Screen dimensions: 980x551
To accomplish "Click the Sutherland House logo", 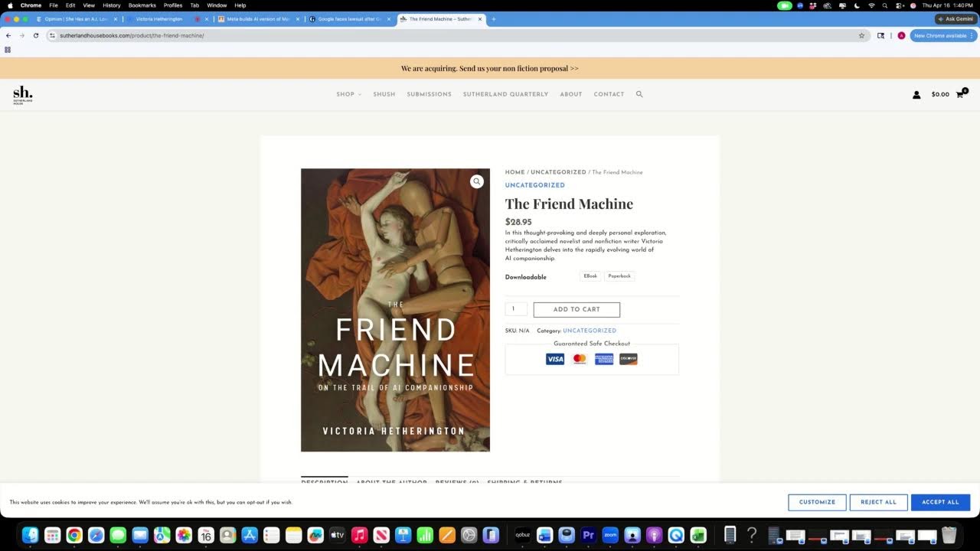I will (23, 95).
